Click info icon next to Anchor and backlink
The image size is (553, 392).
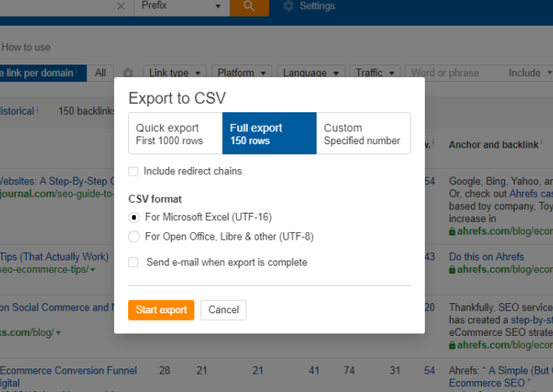click(542, 142)
